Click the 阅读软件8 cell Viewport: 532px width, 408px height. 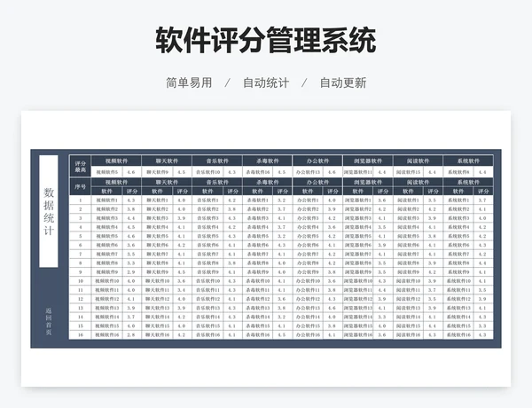pos(409,263)
